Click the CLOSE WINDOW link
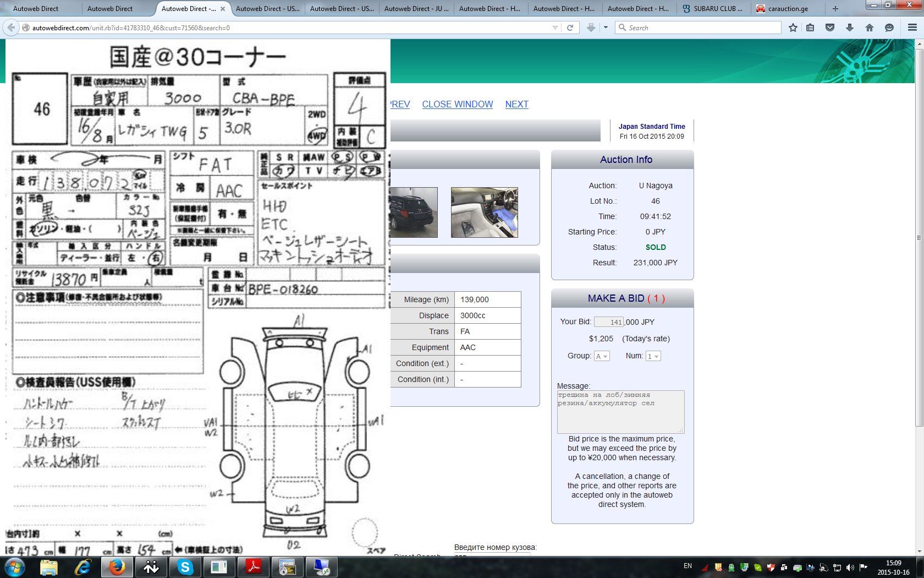Image resolution: width=924 pixels, height=578 pixels. pyautogui.click(x=457, y=104)
